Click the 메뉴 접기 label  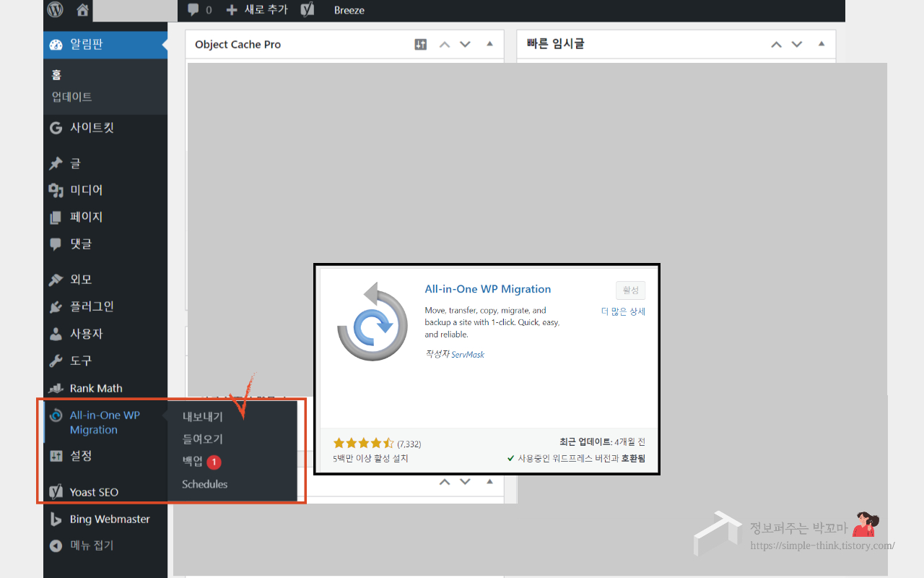pos(92,545)
